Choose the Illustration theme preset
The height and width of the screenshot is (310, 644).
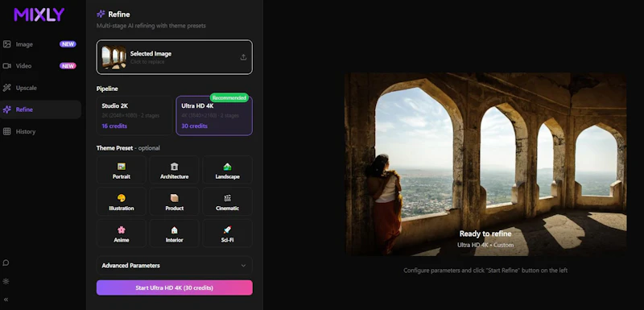122,201
